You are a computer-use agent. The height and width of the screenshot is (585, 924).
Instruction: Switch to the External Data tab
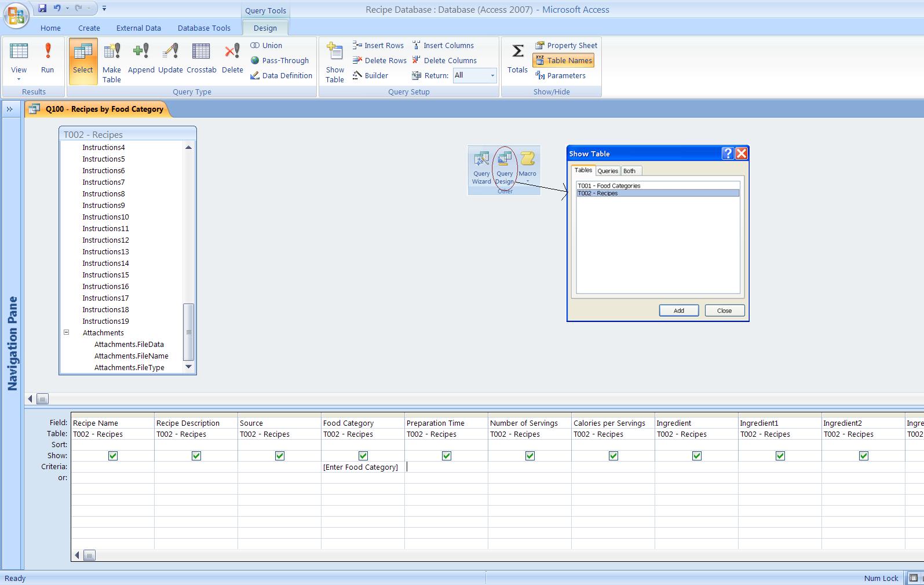[x=138, y=28]
